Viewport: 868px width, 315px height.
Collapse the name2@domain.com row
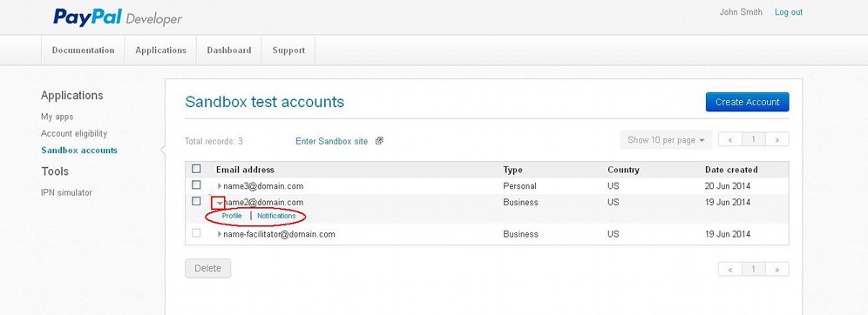220,203
